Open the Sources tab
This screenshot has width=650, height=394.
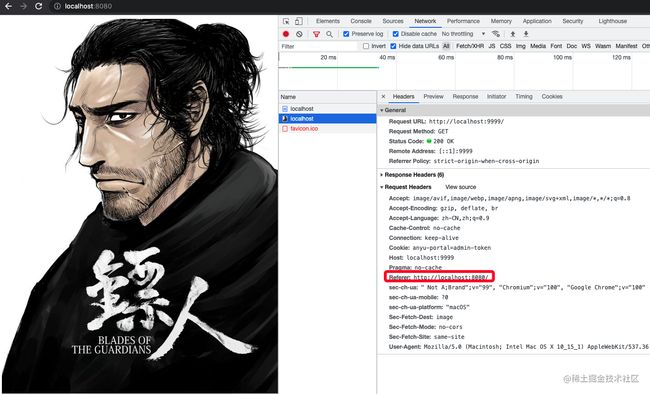click(x=393, y=21)
